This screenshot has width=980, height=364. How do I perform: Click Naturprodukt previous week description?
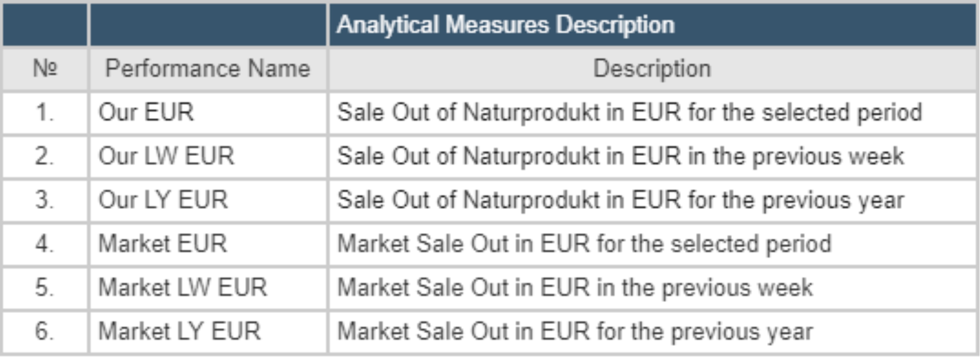620,156
